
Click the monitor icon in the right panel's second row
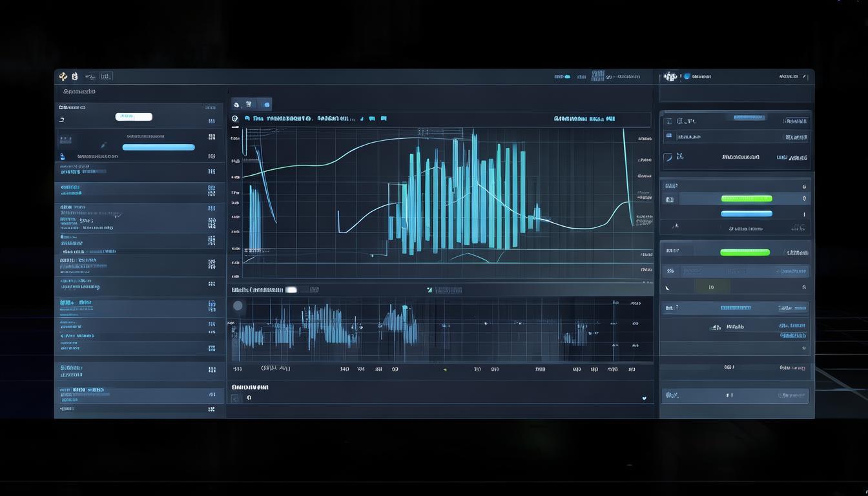(669, 136)
